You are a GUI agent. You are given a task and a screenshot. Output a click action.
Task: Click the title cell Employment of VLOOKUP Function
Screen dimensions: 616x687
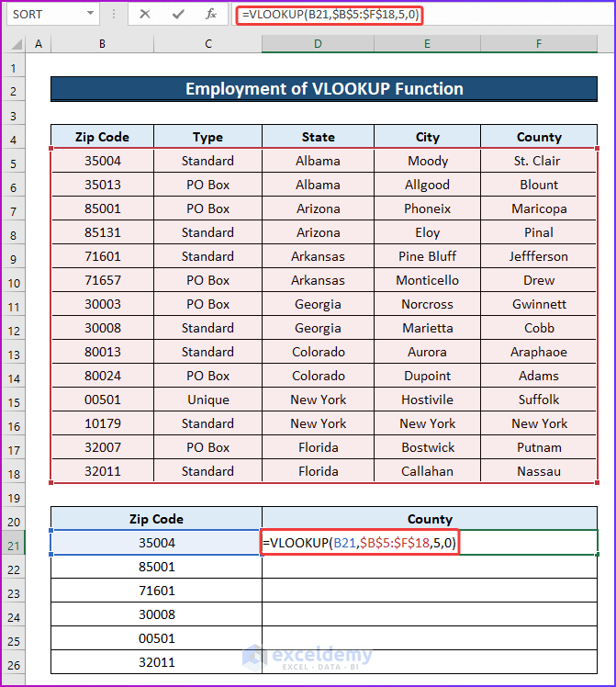[324, 89]
